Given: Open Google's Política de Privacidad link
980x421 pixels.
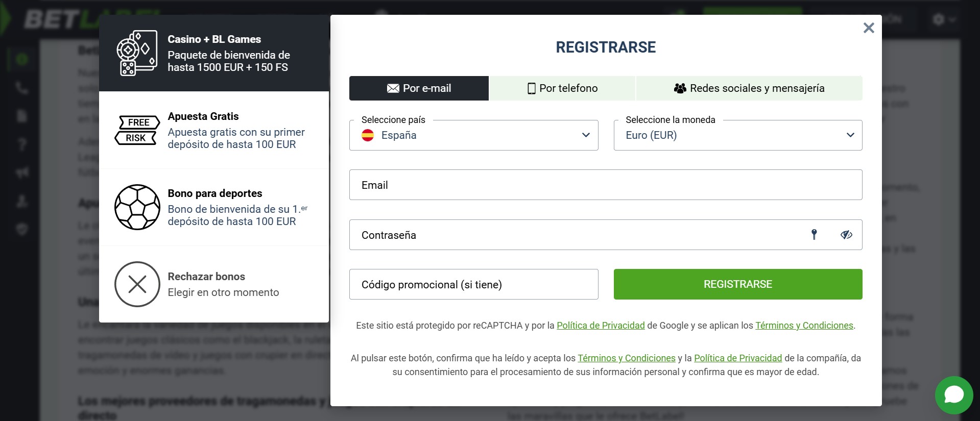Looking at the screenshot, I should tap(601, 326).
